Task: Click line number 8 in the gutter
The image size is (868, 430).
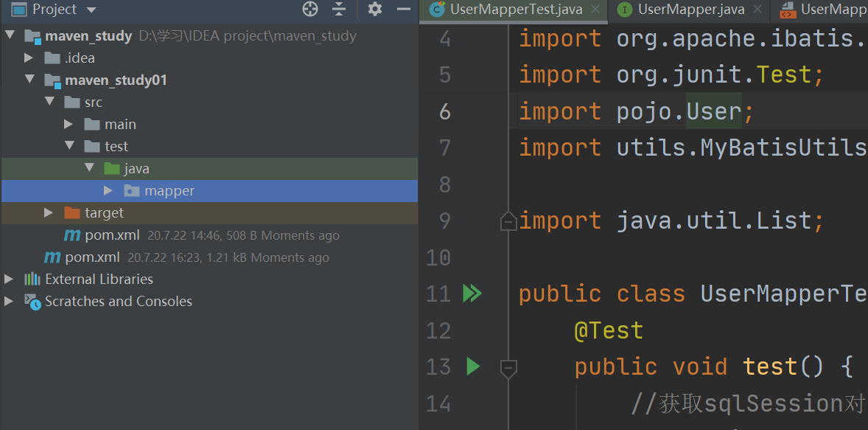Action: coord(439,184)
